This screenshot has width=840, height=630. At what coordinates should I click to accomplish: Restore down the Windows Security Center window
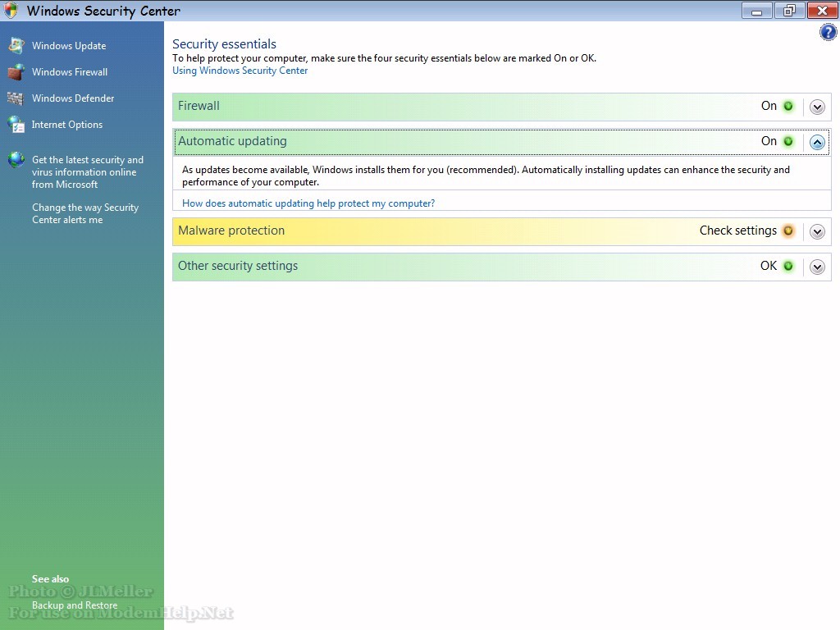[789, 11]
